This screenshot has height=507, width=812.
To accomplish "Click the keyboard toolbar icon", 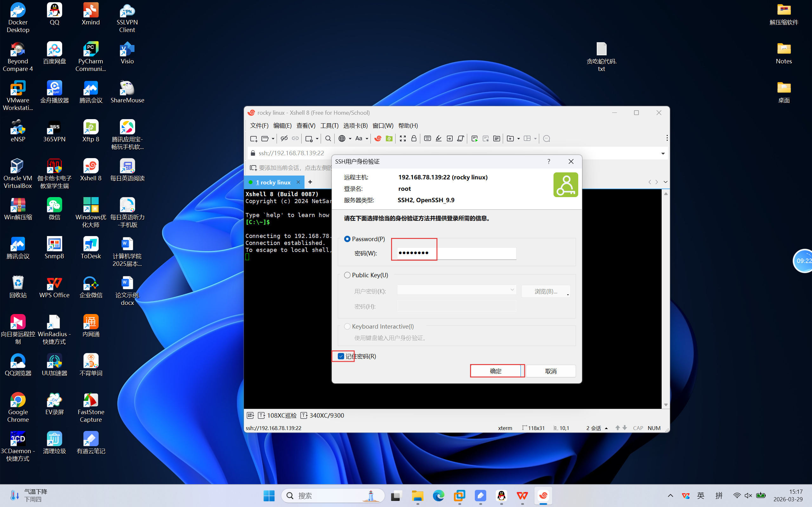I will (427, 138).
